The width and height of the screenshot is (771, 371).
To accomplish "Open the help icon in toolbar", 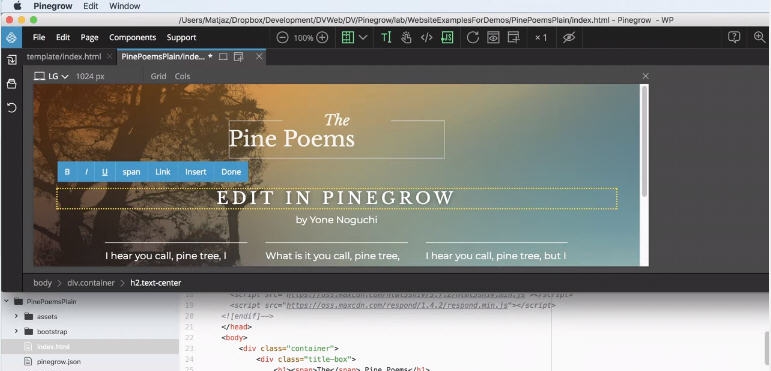I will pos(734,37).
